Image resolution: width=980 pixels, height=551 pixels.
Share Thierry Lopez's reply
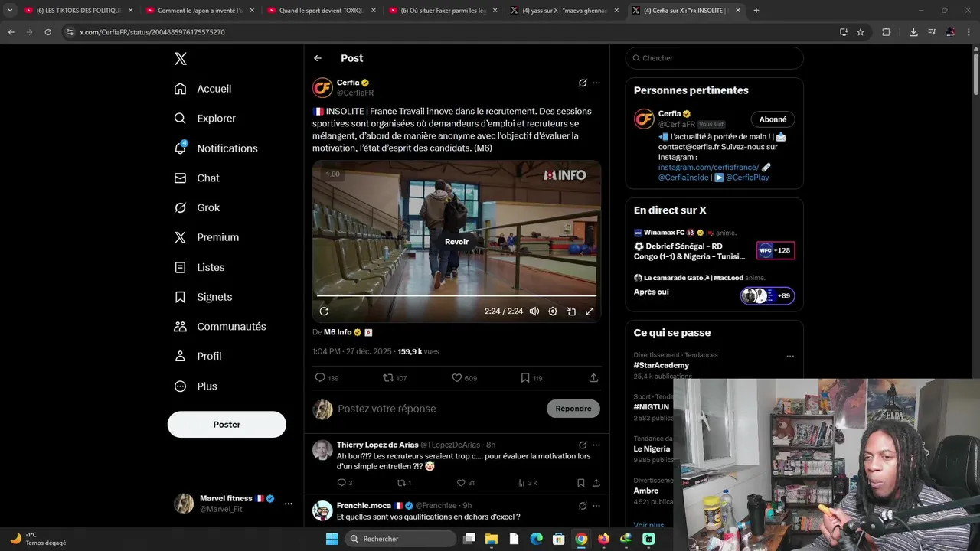pos(596,483)
